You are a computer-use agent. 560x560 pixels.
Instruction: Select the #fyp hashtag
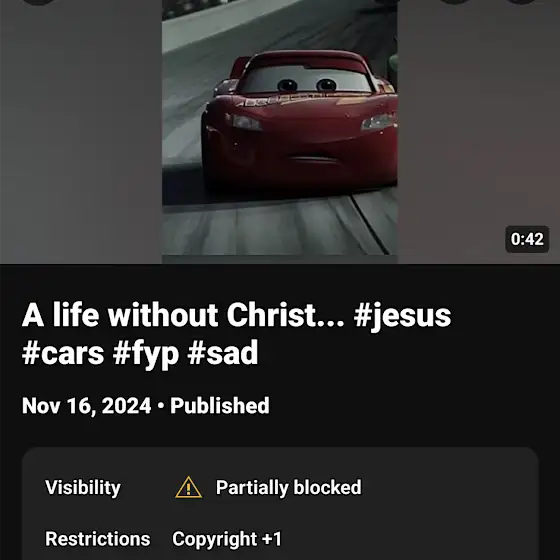(146, 354)
